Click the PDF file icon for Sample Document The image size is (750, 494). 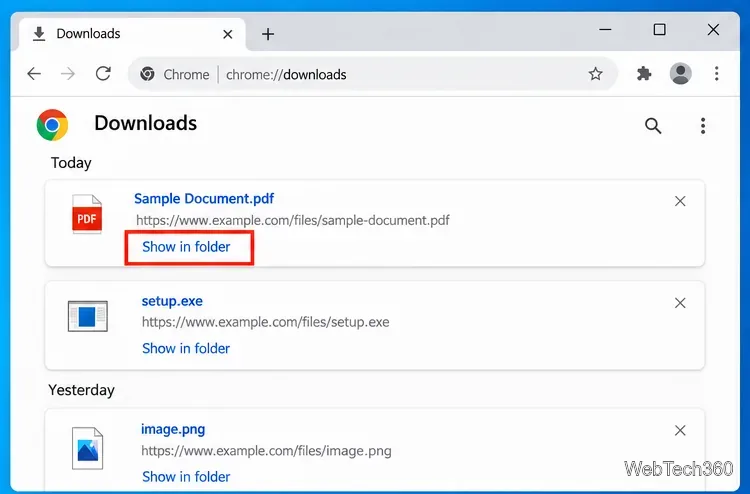point(87,214)
